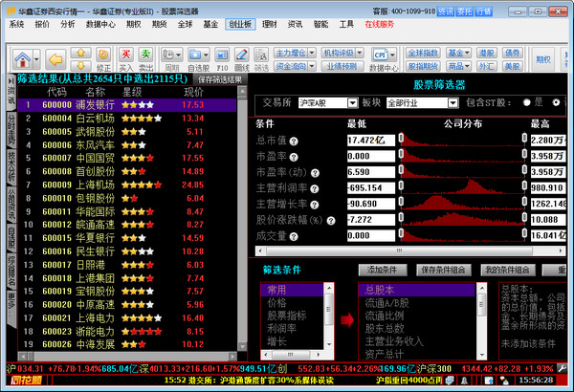This screenshot has height=392, width=574.
Task: Open the 系统 menu
Action: tap(16, 24)
